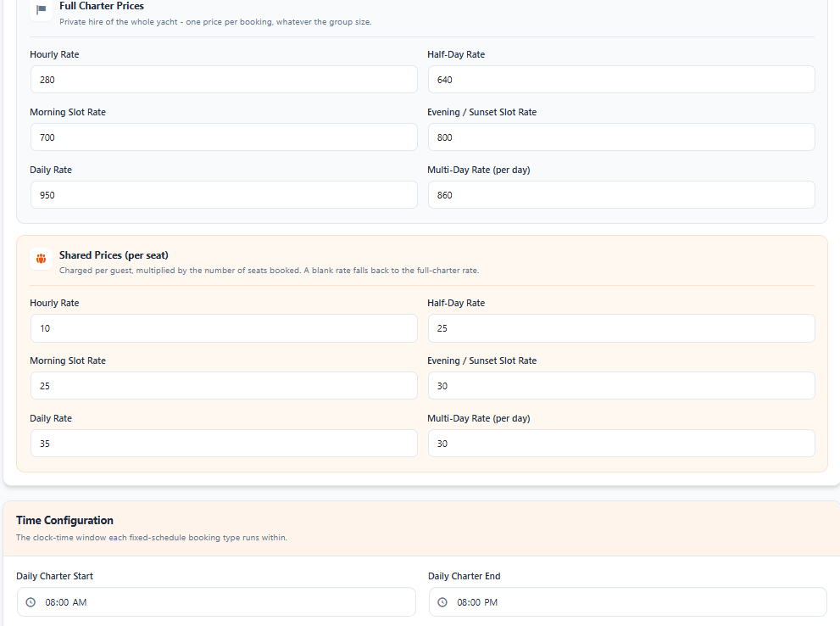Click the Full Charter "Morning Slot Rate" label
This screenshot has height=626, width=840.
click(x=68, y=112)
